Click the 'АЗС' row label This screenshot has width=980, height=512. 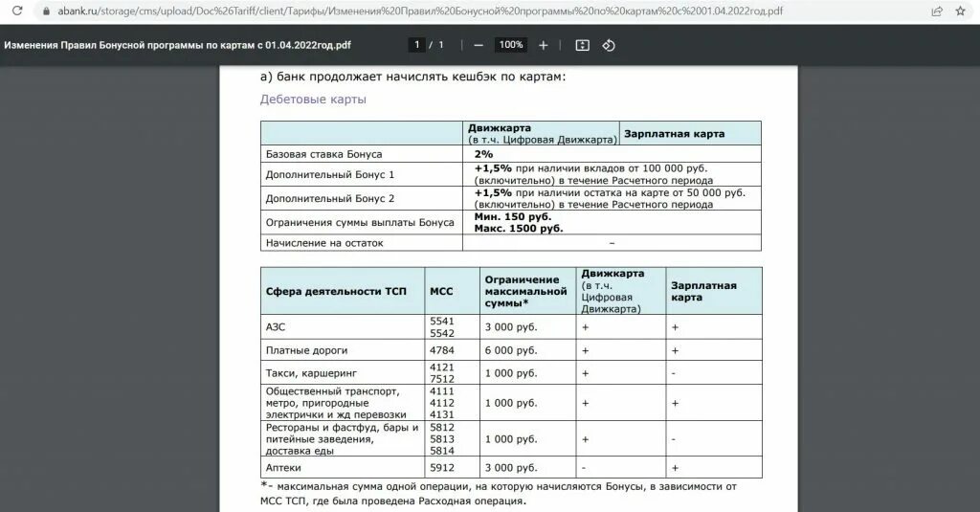pos(276,327)
